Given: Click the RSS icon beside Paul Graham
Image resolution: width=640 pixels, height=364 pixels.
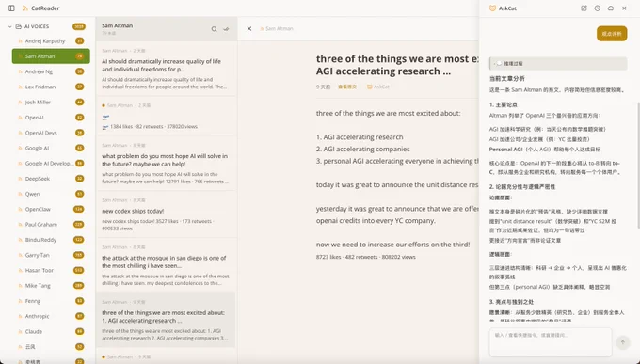Looking at the screenshot, I should tap(20, 225).
